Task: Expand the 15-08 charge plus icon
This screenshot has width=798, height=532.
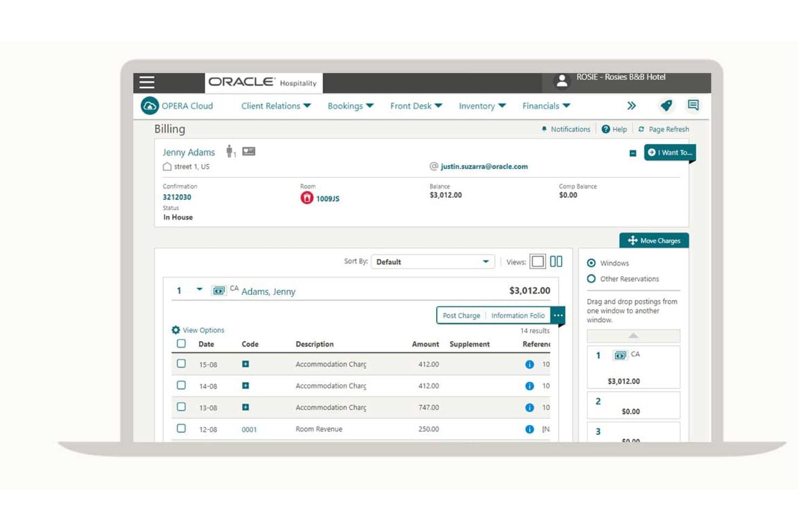Action: [x=245, y=364]
